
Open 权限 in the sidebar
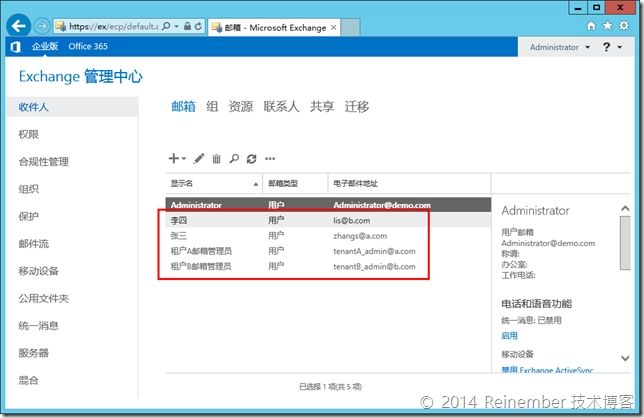point(28,134)
